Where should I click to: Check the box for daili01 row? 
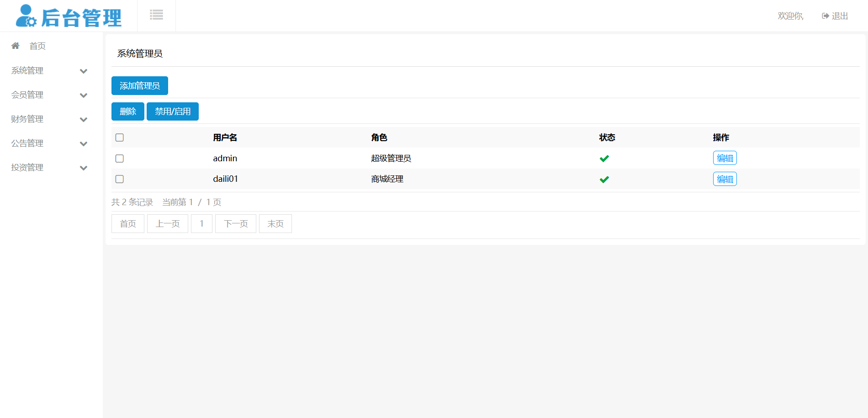click(120, 179)
